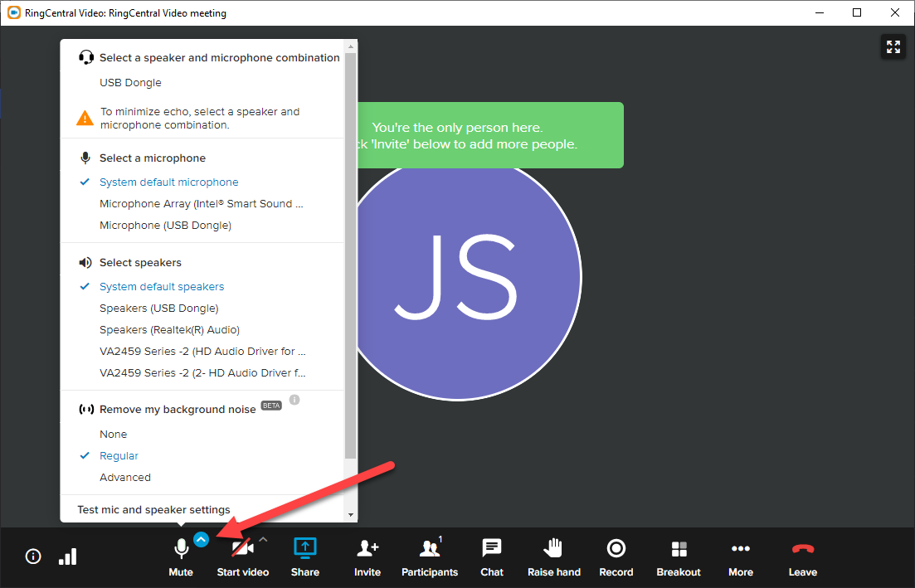
Task: Select Speakers (Realtek(R) Audio)
Action: [169, 329]
